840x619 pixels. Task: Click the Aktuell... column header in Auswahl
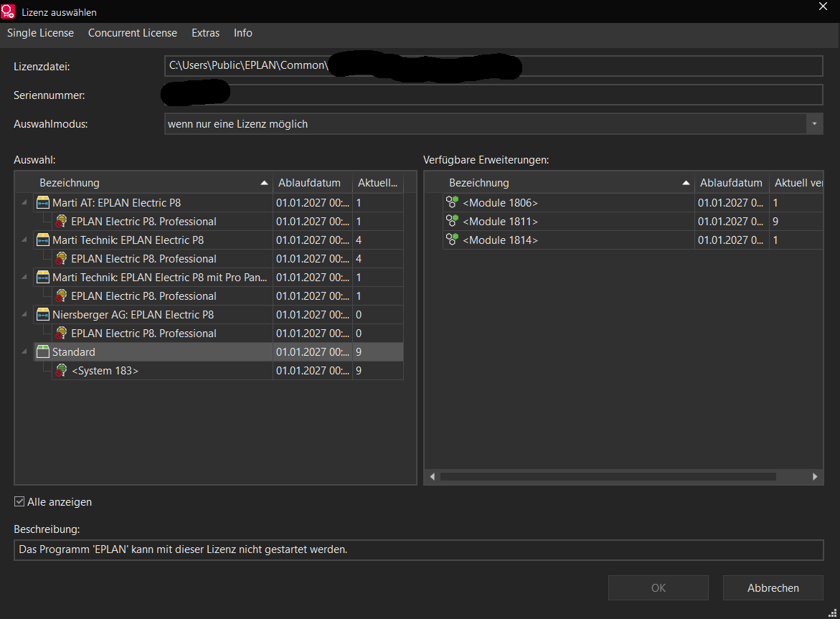[x=378, y=183]
